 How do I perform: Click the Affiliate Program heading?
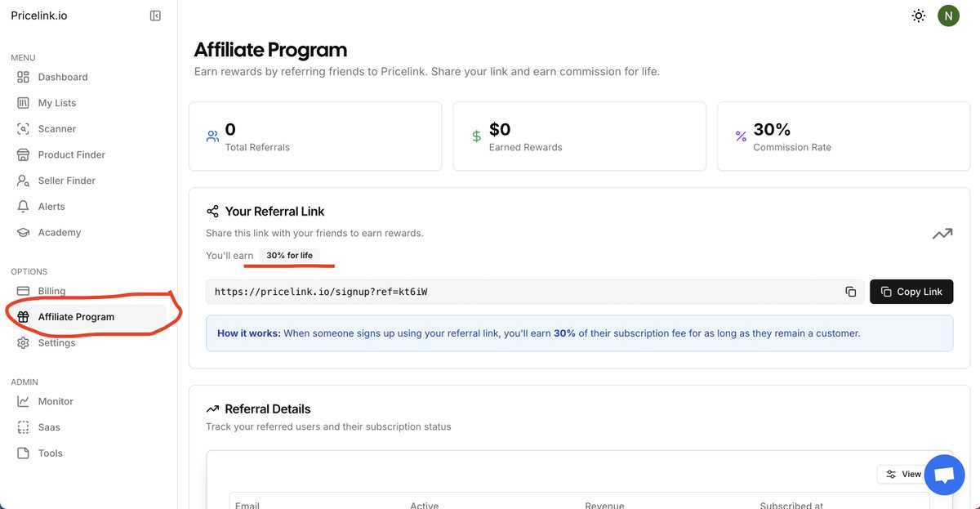pyautogui.click(x=270, y=50)
